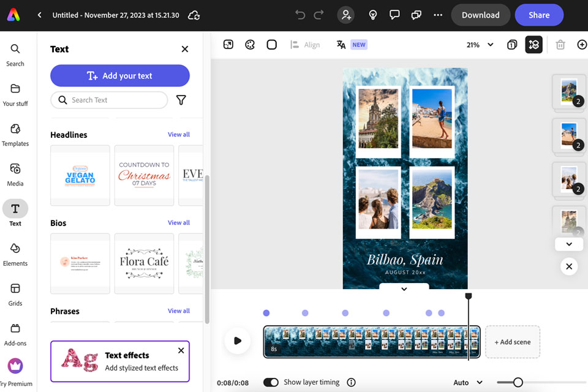This screenshot has height=392, width=588.
Task: Click + Add scene button
Action: [x=513, y=342]
